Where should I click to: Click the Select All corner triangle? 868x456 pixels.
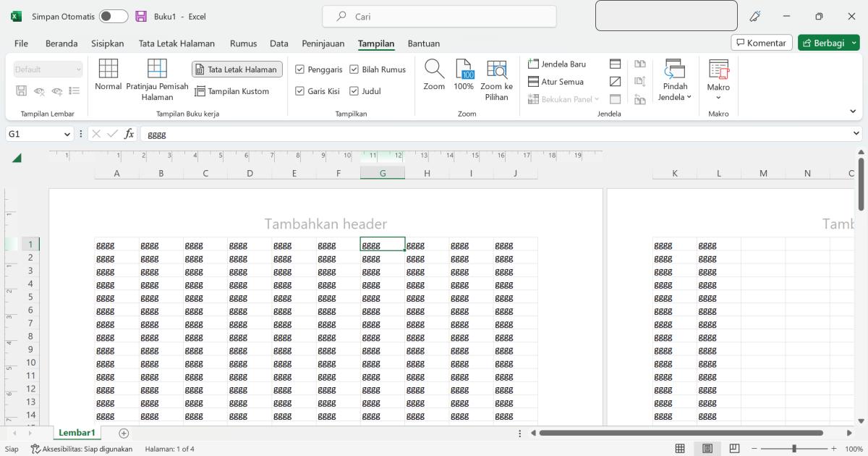(x=17, y=157)
